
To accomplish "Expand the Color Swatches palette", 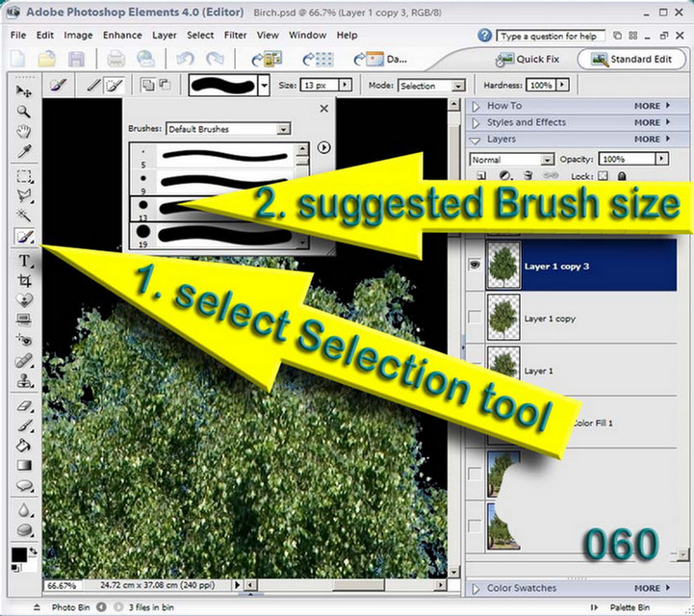I will pyautogui.click(x=476, y=588).
